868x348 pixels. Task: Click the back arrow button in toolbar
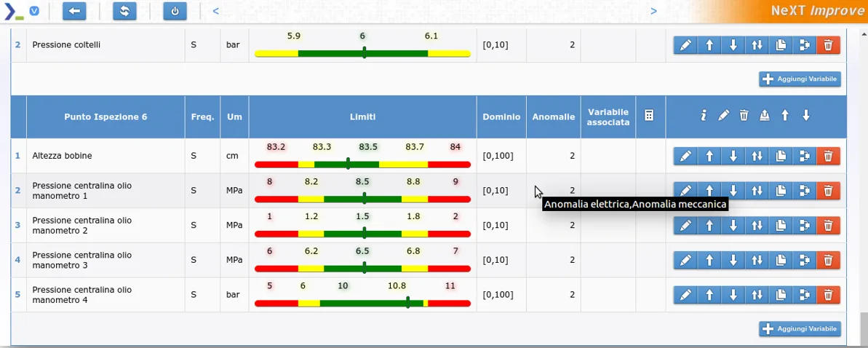74,11
